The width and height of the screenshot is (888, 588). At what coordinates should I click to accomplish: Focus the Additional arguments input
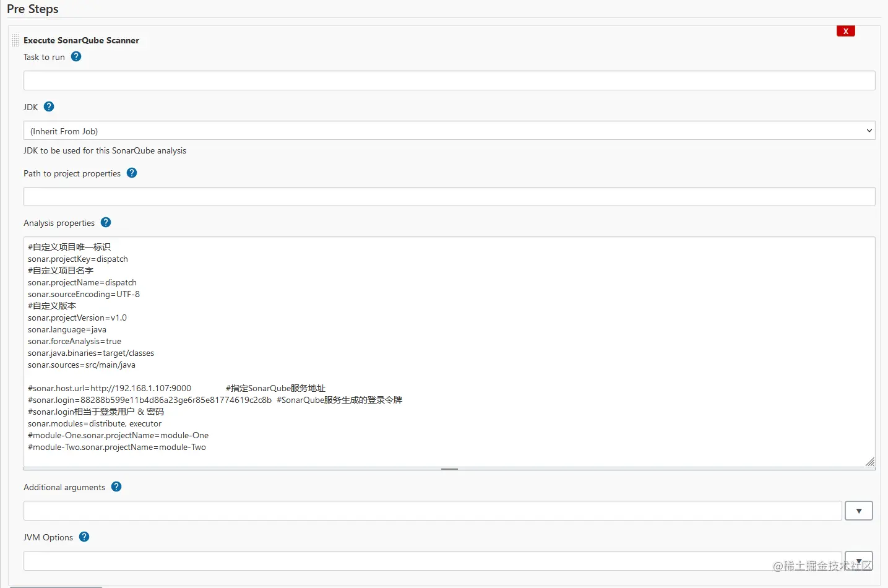pos(433,511)
